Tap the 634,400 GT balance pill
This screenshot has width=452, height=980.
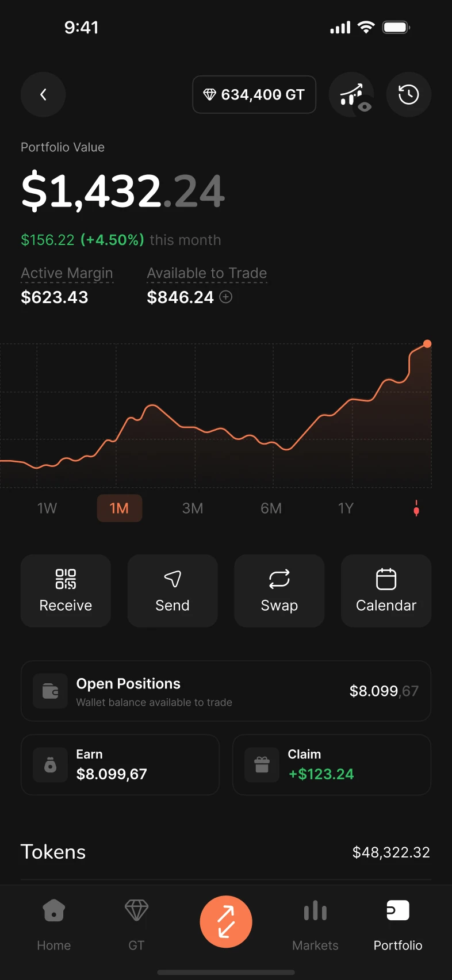tap(254, 94)
